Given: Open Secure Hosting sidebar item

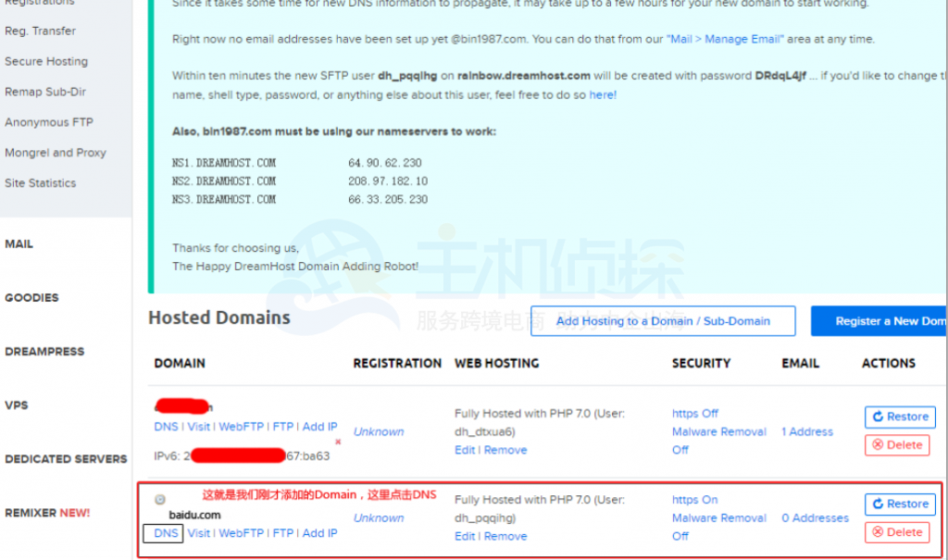Looking at the screenshot, I should 46,61.
